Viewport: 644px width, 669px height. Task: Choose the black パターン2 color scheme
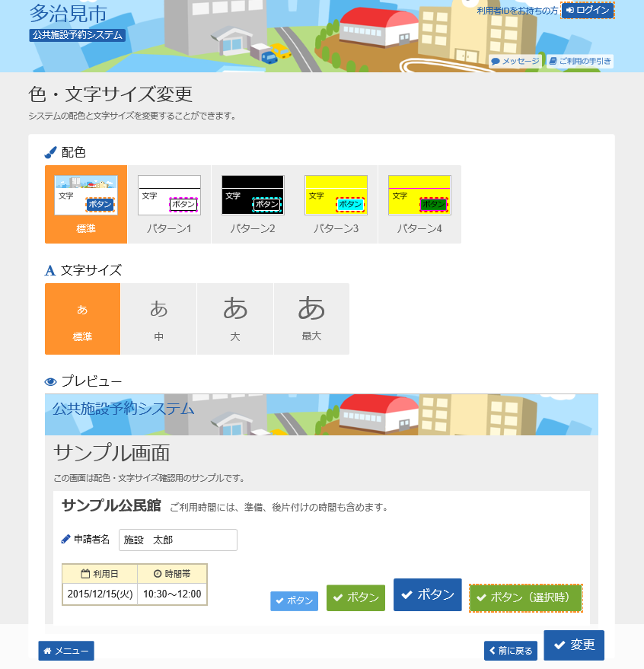click(x=253, y=205)
